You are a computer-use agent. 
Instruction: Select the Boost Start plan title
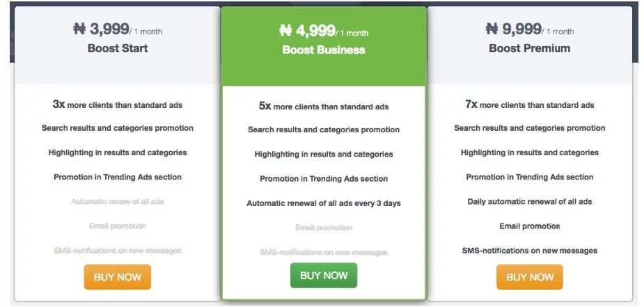118,48
